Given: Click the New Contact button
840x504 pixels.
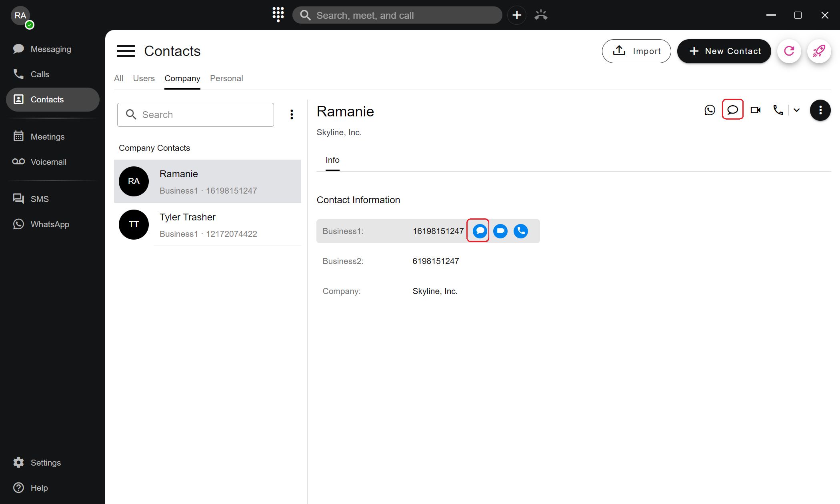Looking at the screenshot, I should (x=724, y=51).
